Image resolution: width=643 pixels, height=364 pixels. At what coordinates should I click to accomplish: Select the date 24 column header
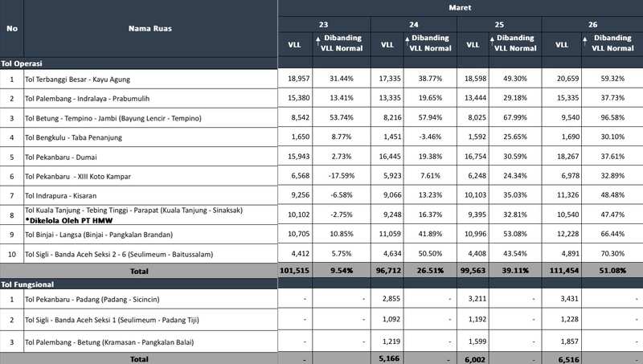coord(413,24)
